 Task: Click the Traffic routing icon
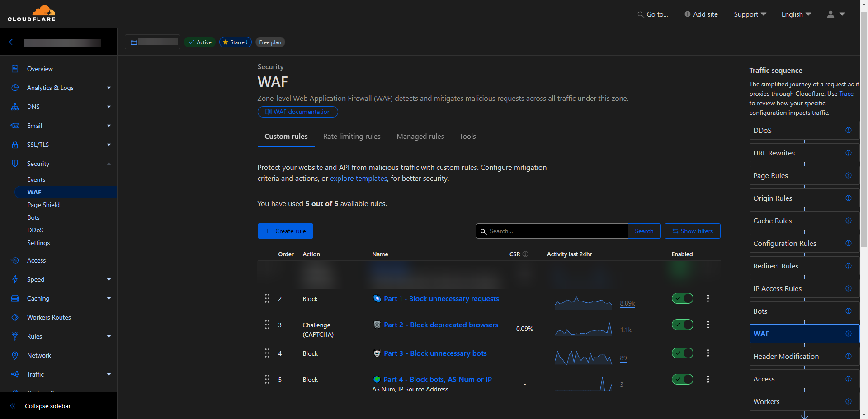click(x=15, y=374)
